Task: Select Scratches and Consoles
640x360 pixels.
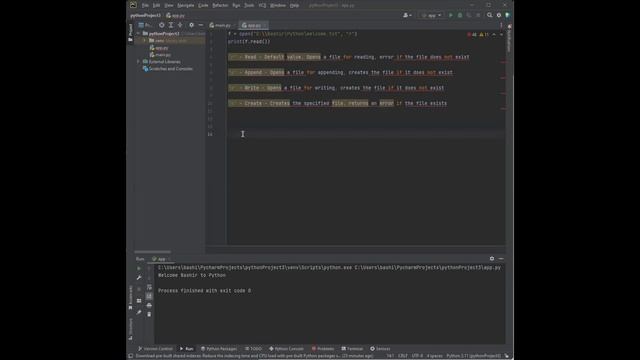Action: click(167, 69)
